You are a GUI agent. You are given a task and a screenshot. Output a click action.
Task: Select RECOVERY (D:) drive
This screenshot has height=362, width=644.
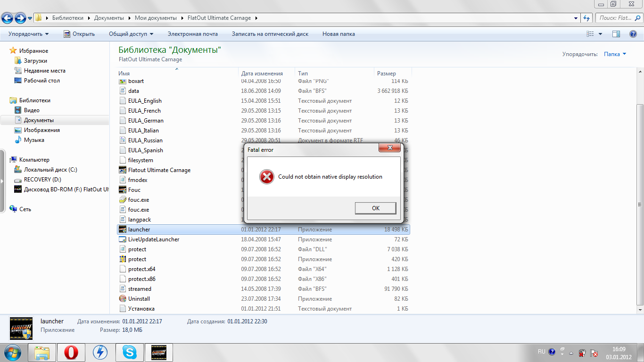pyautogui.click(x=42, y=180)
